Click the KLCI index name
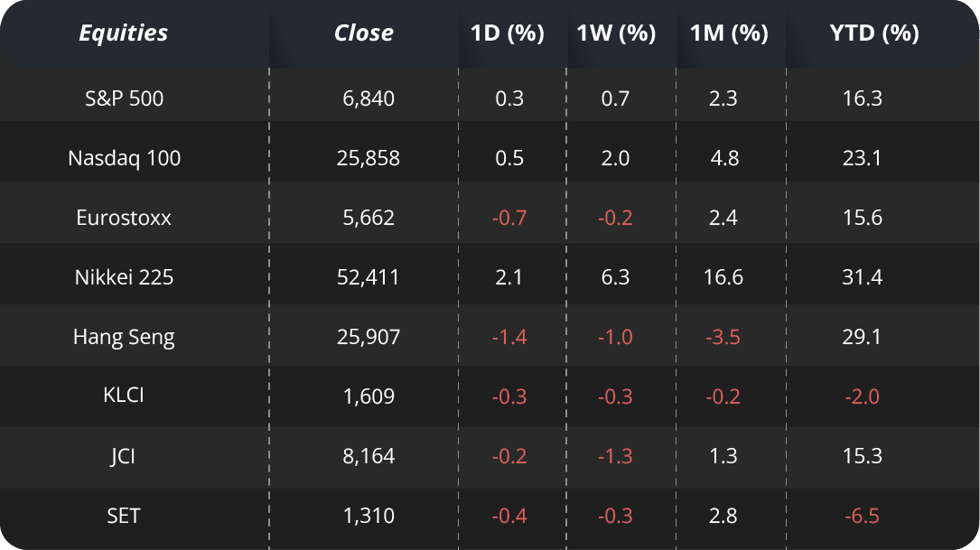The width and height of the screenshot is (980, 550). pos(124,396)
